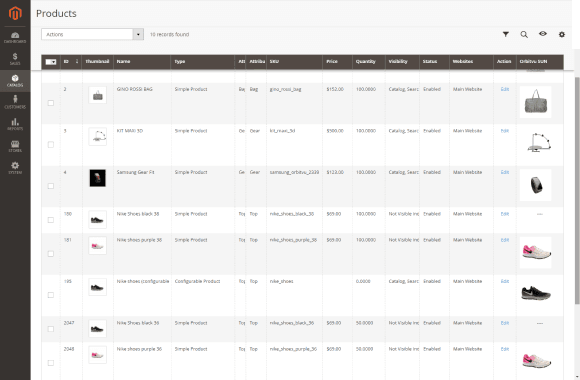Click the 10 records found text
580x380 pixels.
[169, 34]
